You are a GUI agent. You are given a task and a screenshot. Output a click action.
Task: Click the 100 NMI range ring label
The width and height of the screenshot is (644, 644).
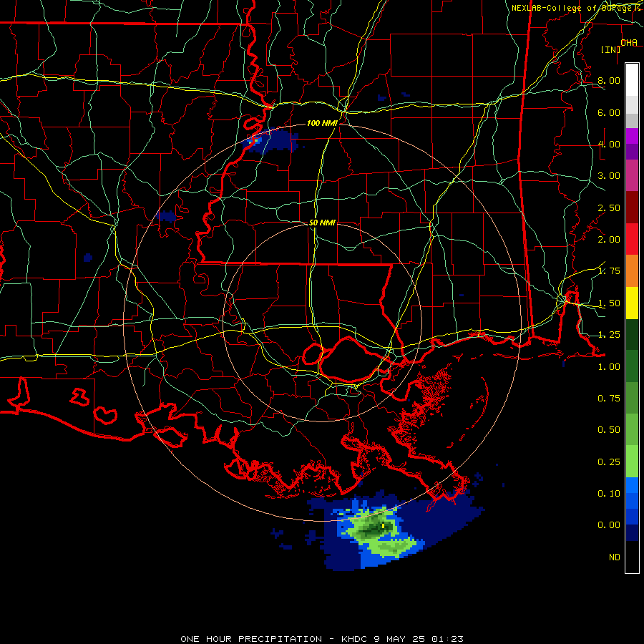click(322, 123)
